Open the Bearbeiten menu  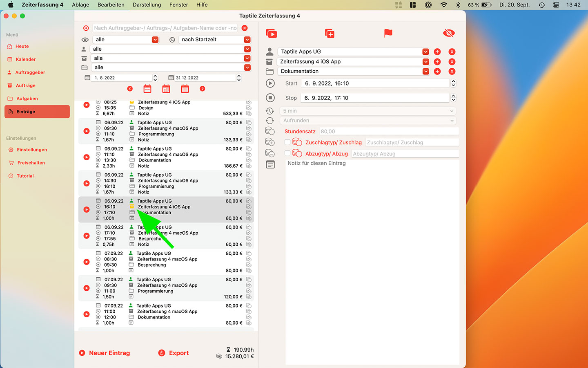111,5
